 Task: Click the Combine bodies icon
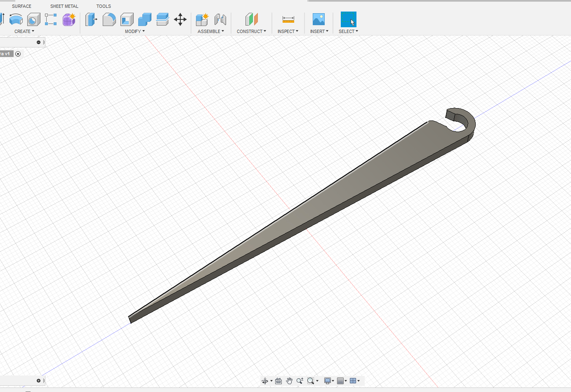[144, 19]
